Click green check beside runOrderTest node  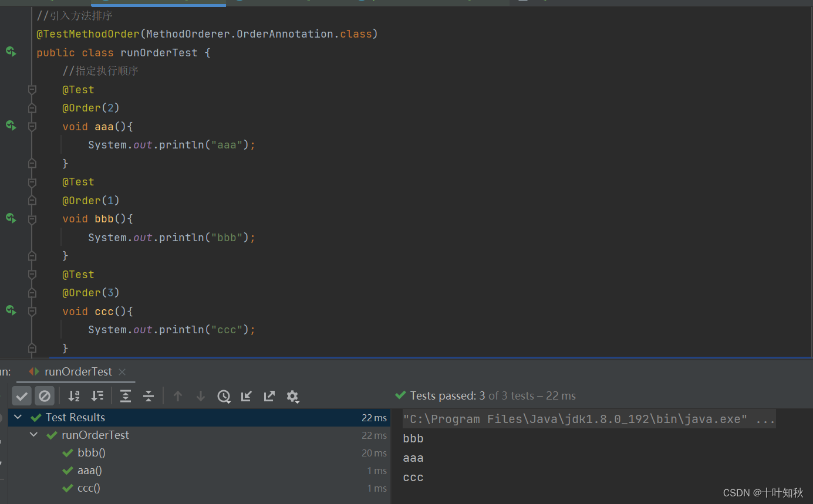[52, 435]
